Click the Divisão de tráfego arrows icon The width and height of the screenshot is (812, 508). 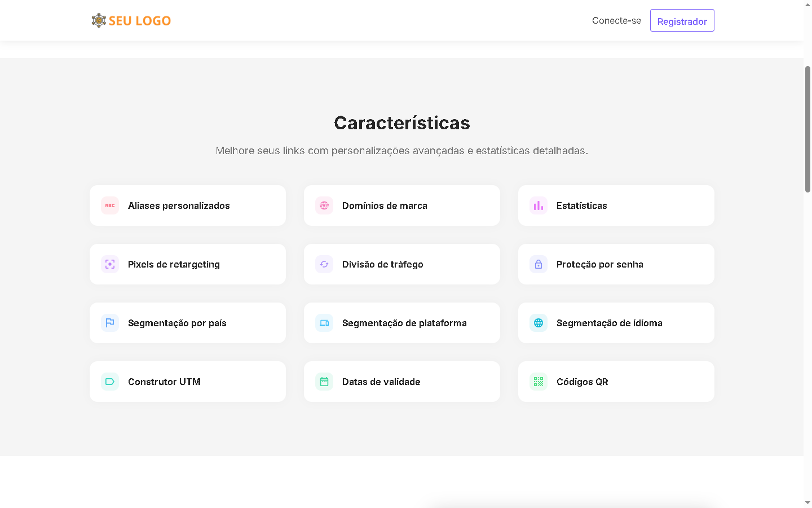point(324,264)
